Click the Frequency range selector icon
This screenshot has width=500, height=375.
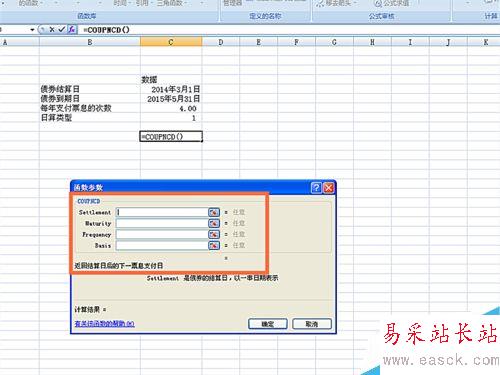214,234
